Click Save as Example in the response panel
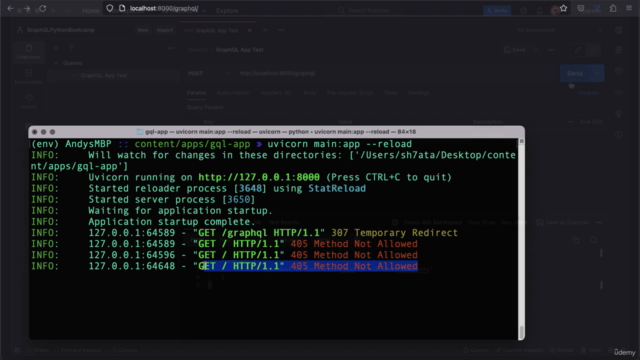The image size is (640, 360). pyautogui.click(x=562, y=222)
